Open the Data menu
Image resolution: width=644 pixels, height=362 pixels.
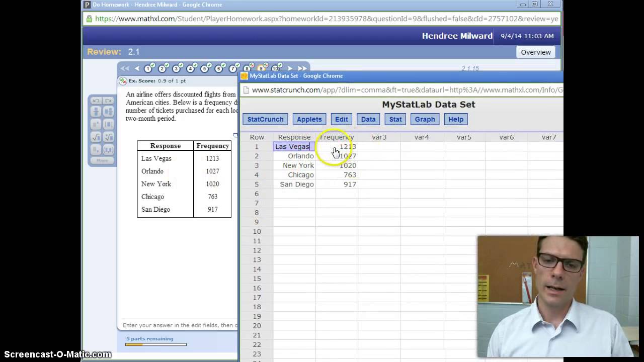click(x=368, y=119)
